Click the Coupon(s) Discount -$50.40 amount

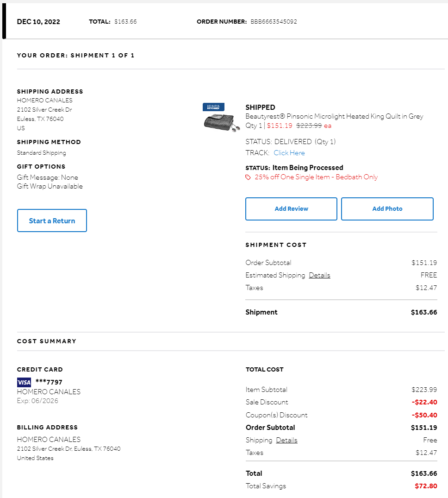(x=424, y=415)
